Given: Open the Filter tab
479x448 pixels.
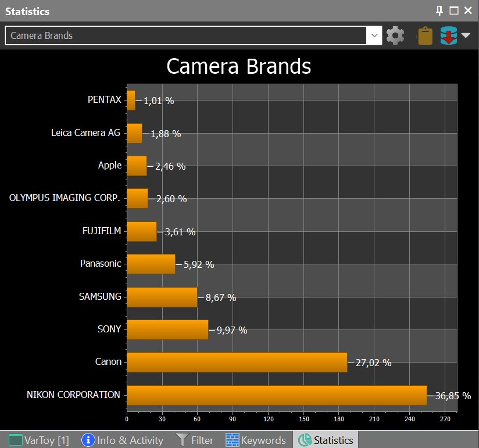Looking at the screenshot, I should [x=196, y=440].
